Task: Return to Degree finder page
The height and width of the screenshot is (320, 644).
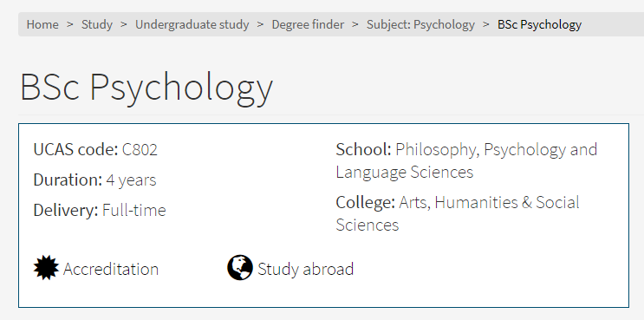Action: click(308, 24)
